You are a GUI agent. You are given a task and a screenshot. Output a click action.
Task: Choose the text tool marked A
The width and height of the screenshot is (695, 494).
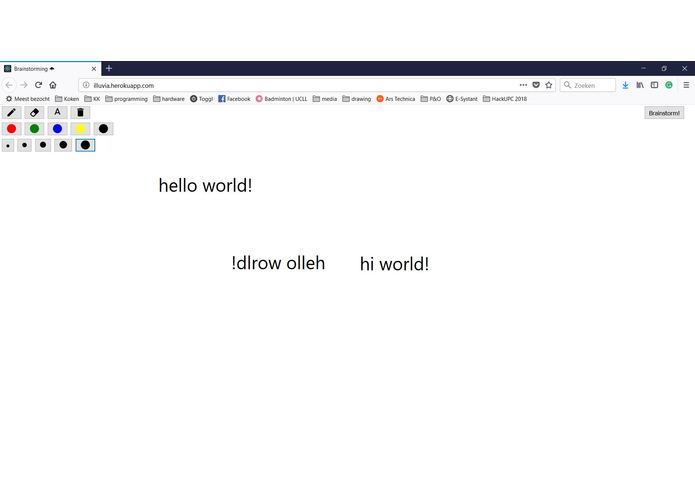[57, 113]
